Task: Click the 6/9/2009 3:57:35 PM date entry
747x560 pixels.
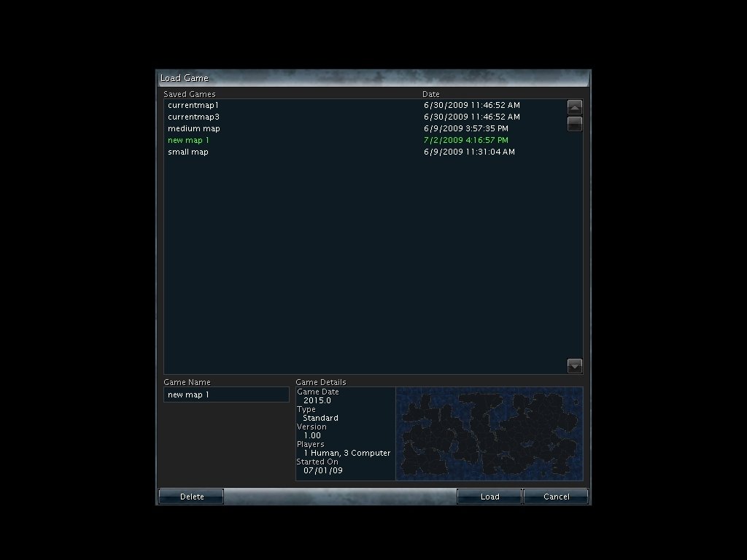Action: pyautogui.click(x=466, y=128)
